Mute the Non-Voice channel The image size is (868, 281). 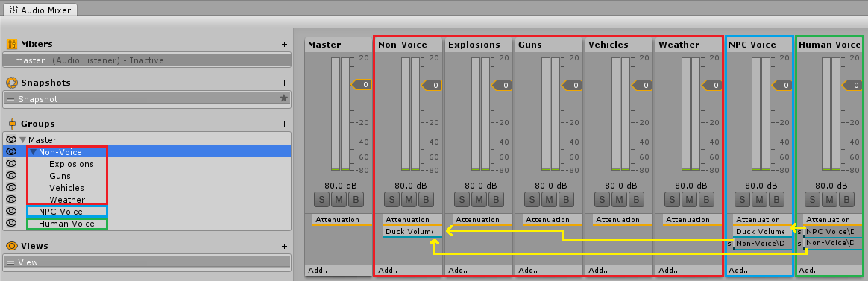click(409, 199)
